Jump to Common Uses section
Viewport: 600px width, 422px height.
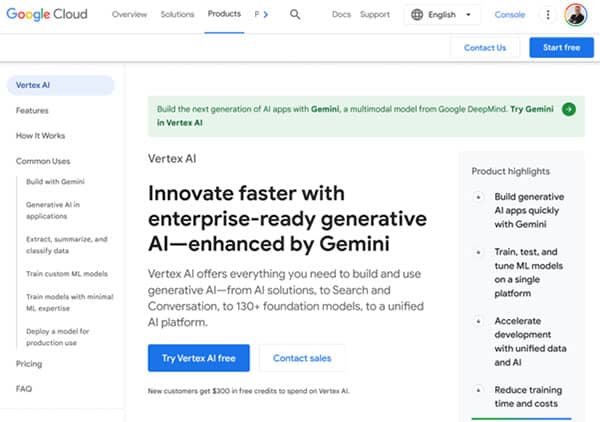[x=43, y=161]
